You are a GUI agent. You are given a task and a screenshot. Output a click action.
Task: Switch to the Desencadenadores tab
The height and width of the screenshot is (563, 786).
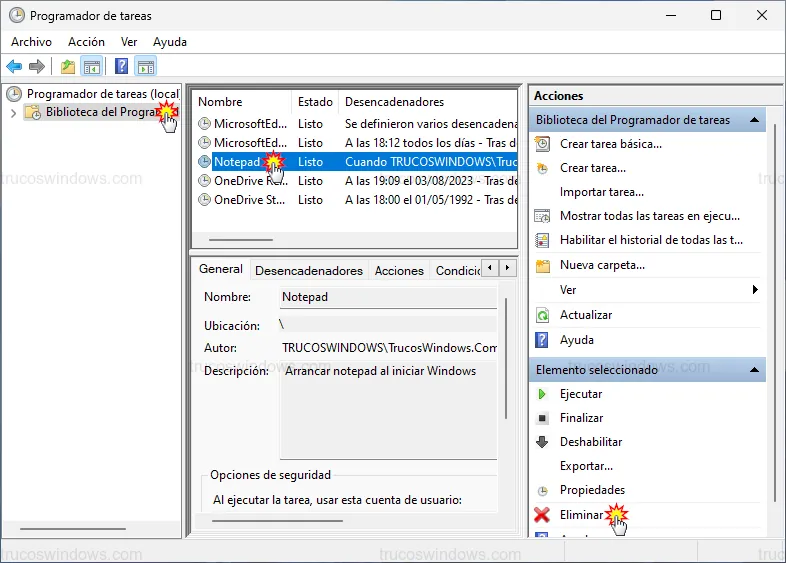(308, 270)
